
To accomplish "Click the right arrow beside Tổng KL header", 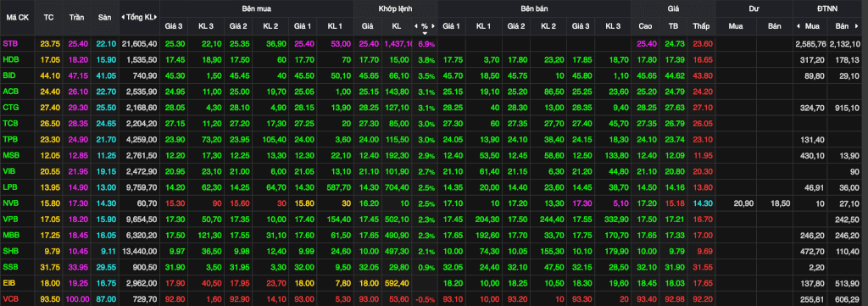I will click(x=157, y=17).
